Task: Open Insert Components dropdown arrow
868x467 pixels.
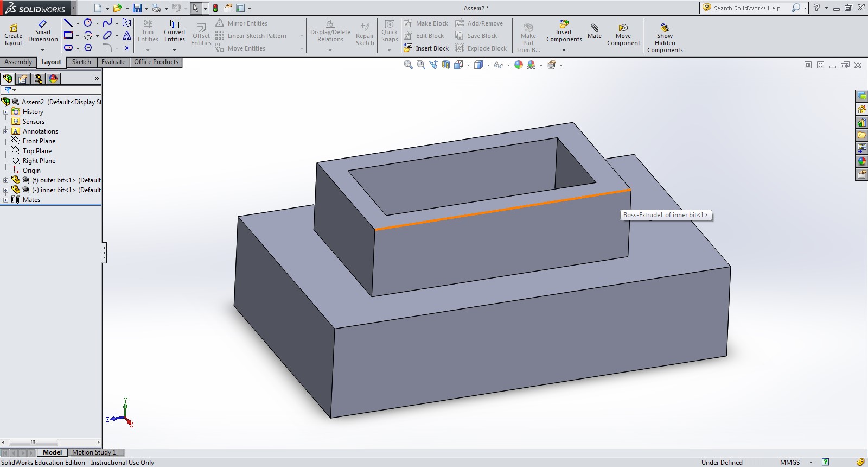Action: coord(564,50)
